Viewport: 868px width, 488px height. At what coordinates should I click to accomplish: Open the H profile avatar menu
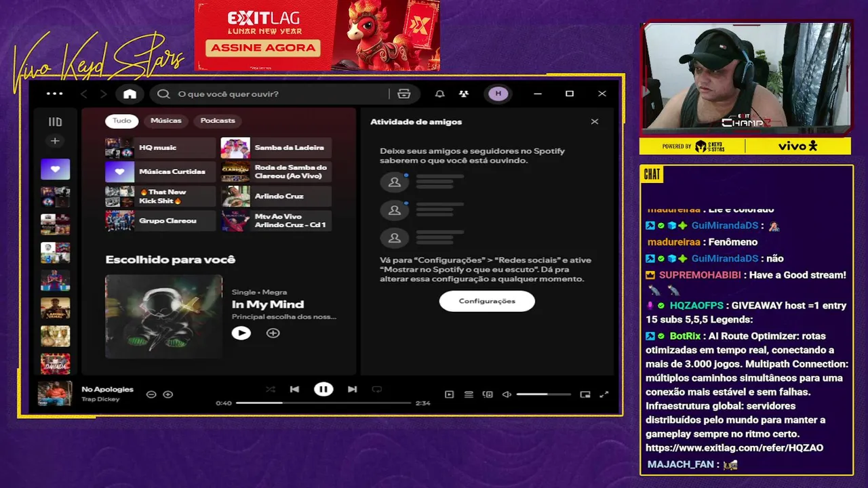point(498,94)
